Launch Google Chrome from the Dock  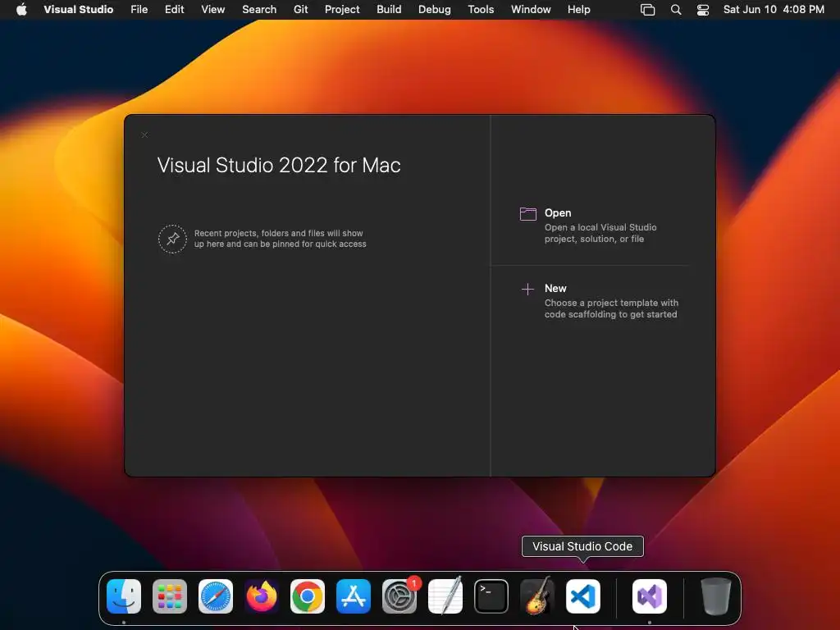pos(308,596)
